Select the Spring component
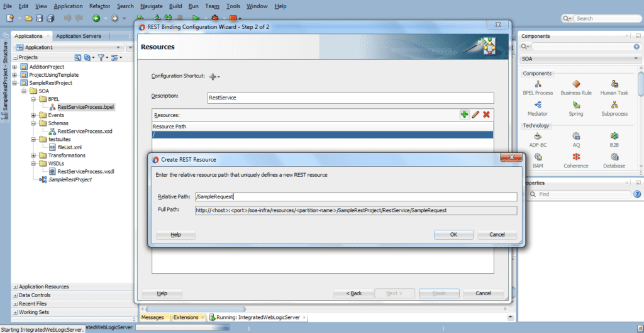This screenshot has width=644, height=333. pyautogui.click(x=576, y=109)
